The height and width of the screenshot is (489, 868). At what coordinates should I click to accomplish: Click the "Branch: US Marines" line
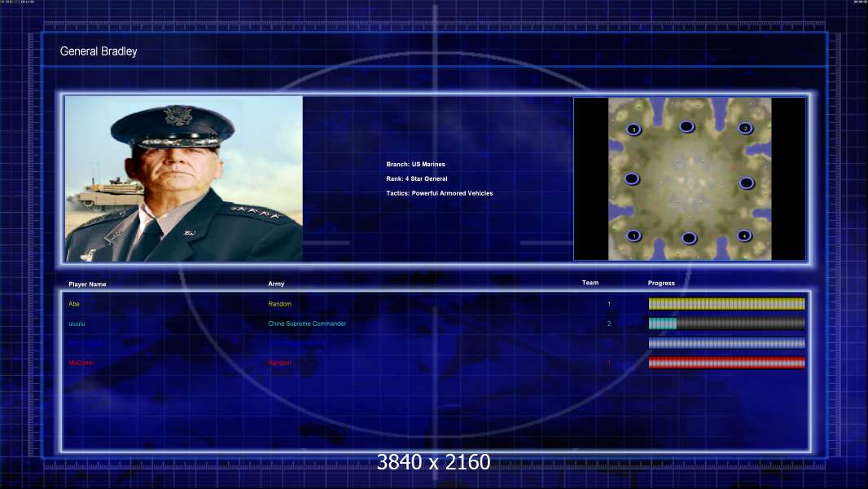[x=416, y=164]
